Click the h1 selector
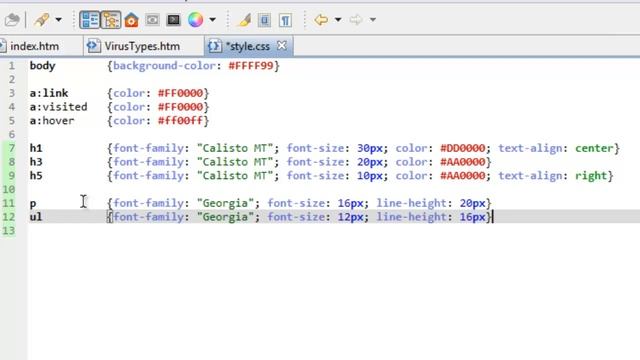 (x=36, y=148)
